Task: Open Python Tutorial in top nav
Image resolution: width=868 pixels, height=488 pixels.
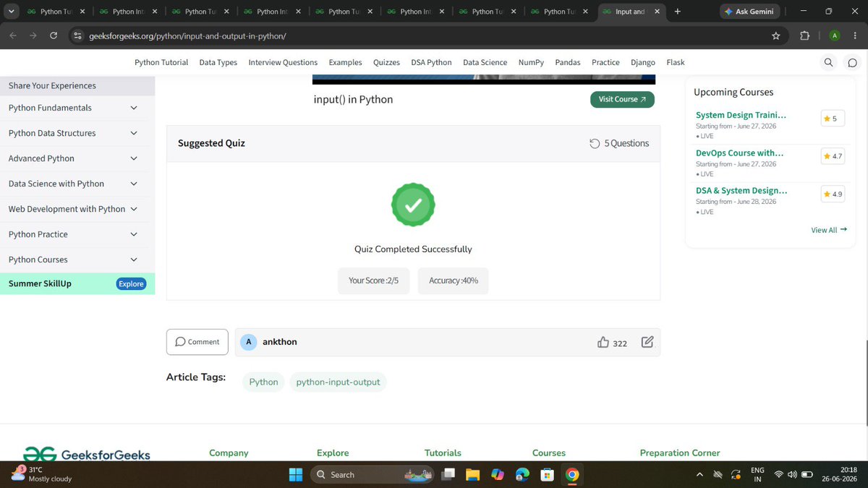Action: [x=161, y=62]
